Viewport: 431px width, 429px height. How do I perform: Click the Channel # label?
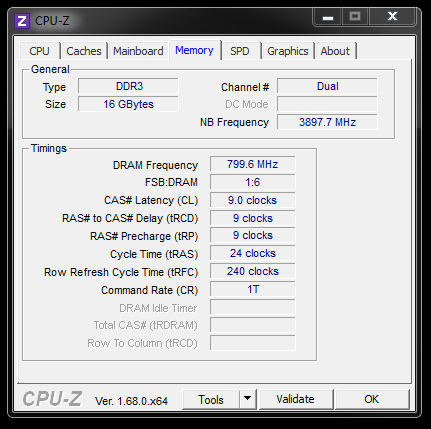[x=245, y=87]
